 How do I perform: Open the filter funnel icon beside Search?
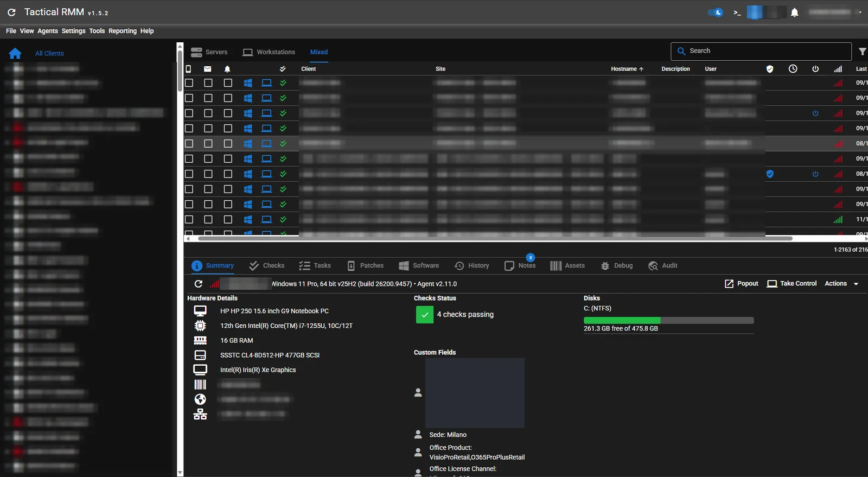(862, 52)
